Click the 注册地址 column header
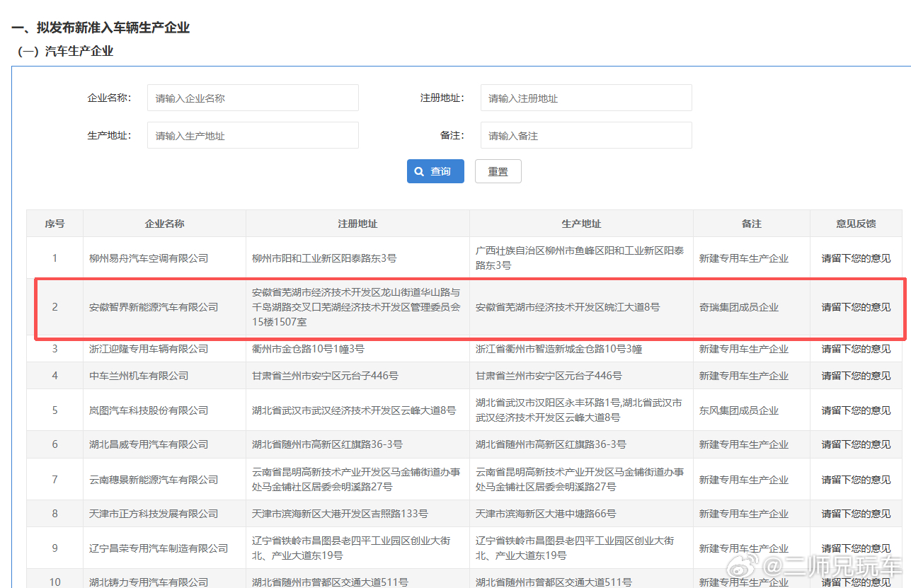This screenshot has width=911, height=588. pos(357,224)
